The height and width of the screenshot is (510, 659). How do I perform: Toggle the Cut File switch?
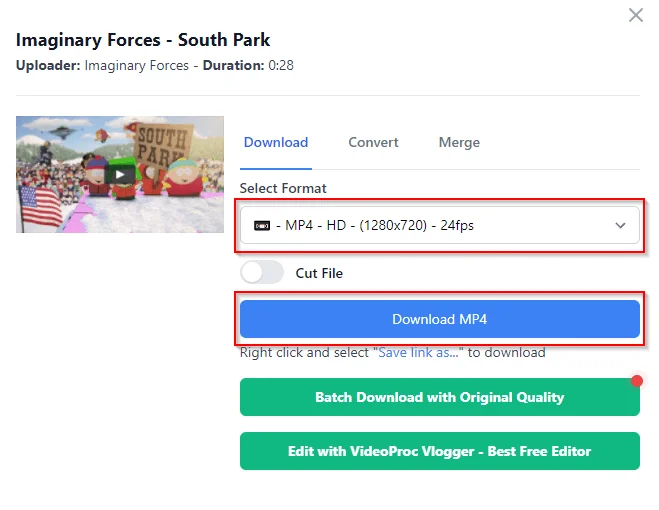coord(262,272)
